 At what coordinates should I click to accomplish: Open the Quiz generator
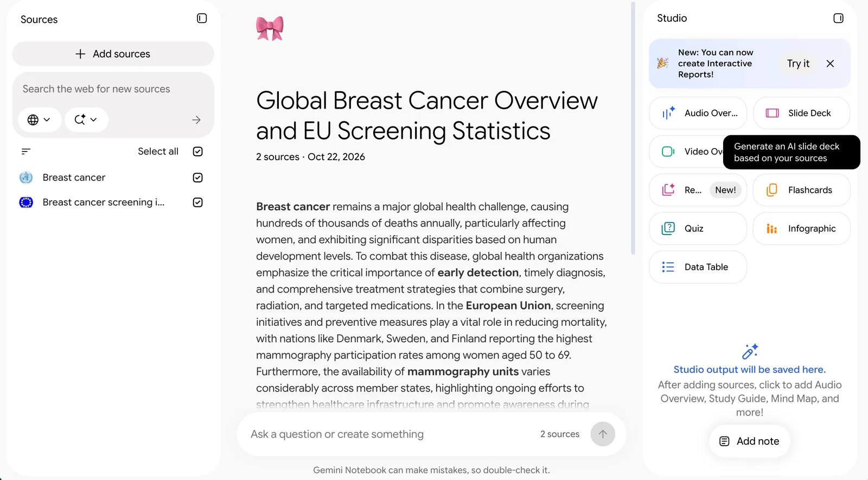pyautogui.click(x=698, y=229)
